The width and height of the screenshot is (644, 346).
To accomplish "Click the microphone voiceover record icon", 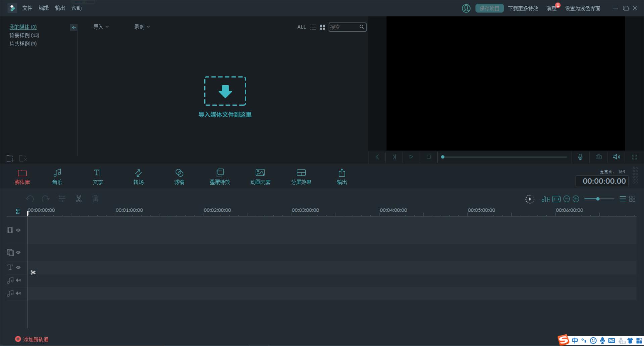I will pyautogui.click(x=580, y=157).
